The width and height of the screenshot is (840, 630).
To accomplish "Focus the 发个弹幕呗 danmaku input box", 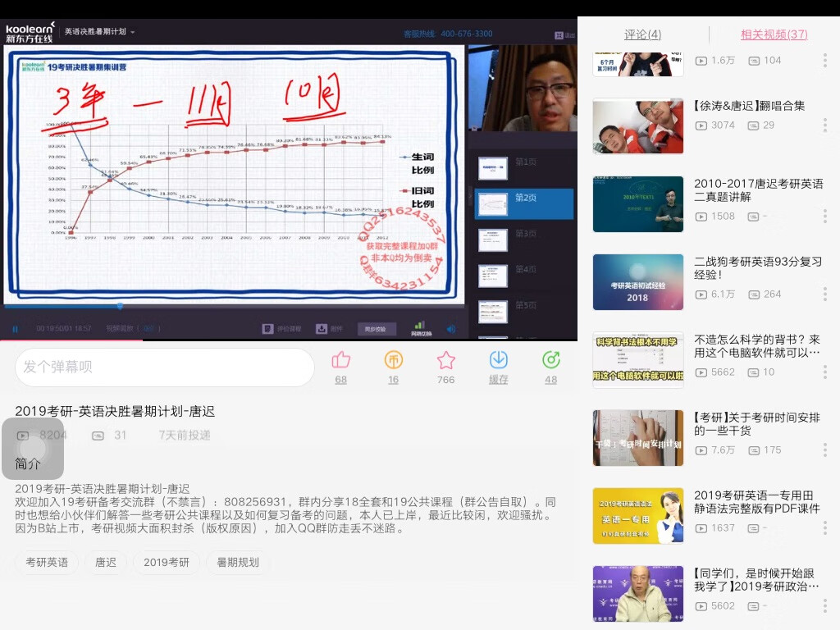I will pos(164,367).
